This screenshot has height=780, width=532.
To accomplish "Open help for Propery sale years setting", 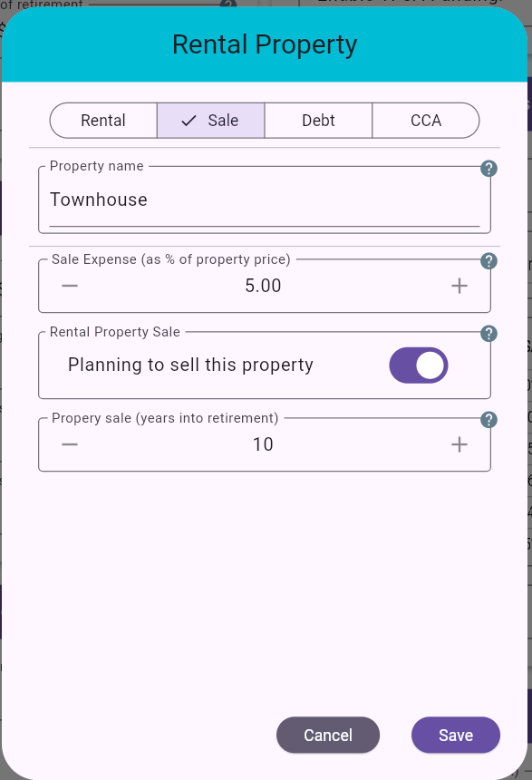I will [488, 420].
